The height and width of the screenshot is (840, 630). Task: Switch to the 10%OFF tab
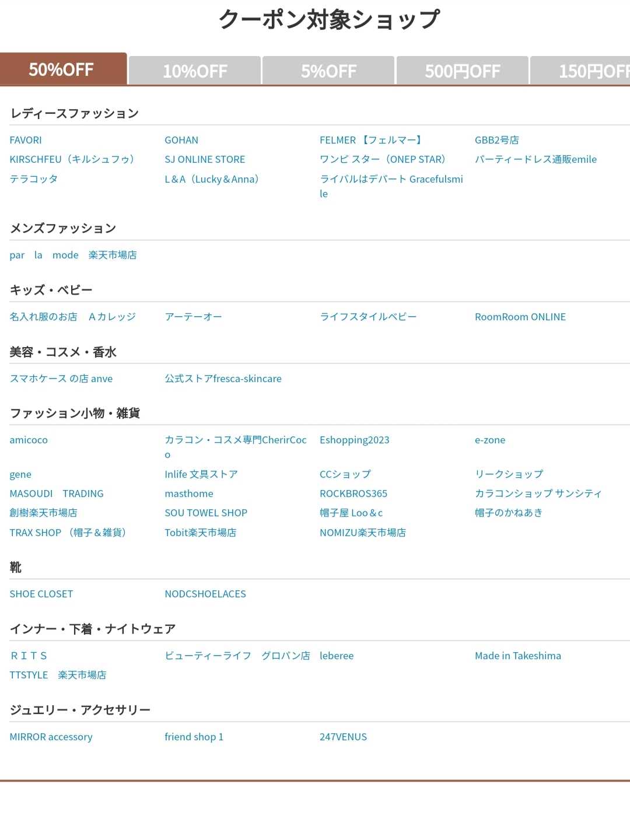195,71
